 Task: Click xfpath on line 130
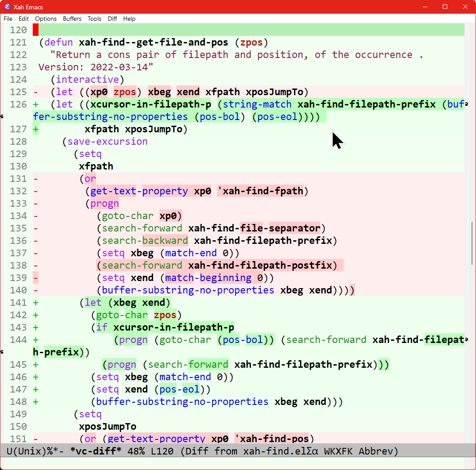click(x=96, y=166)
